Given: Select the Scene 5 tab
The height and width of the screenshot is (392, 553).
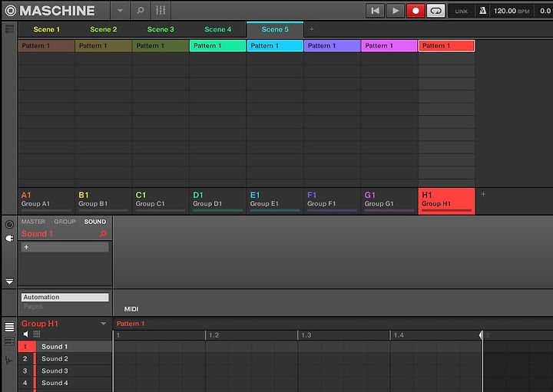Looking at the screenshot, I should pos(275,30).
